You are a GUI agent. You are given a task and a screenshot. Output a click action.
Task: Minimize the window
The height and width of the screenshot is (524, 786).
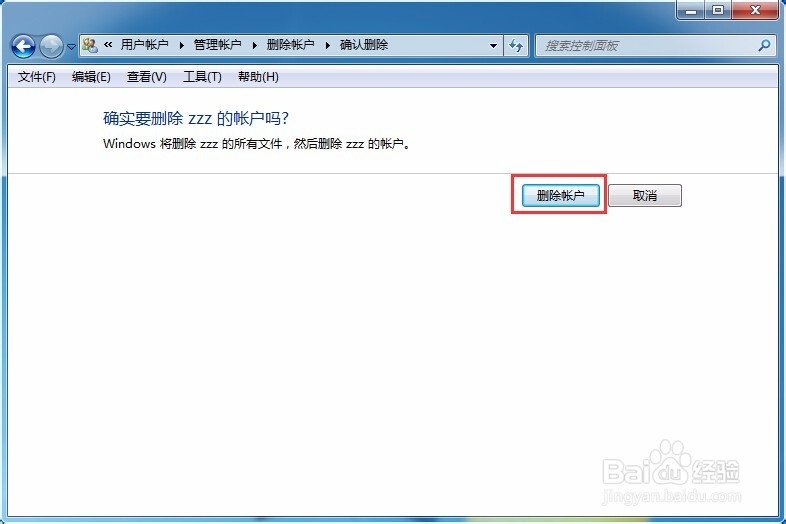coord(691,10)
